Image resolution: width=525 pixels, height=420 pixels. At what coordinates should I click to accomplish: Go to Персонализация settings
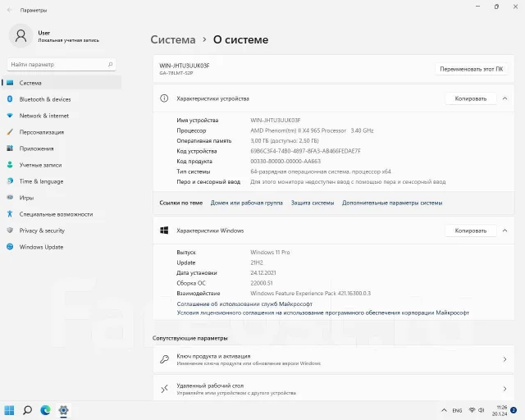[x=62, y=132]
